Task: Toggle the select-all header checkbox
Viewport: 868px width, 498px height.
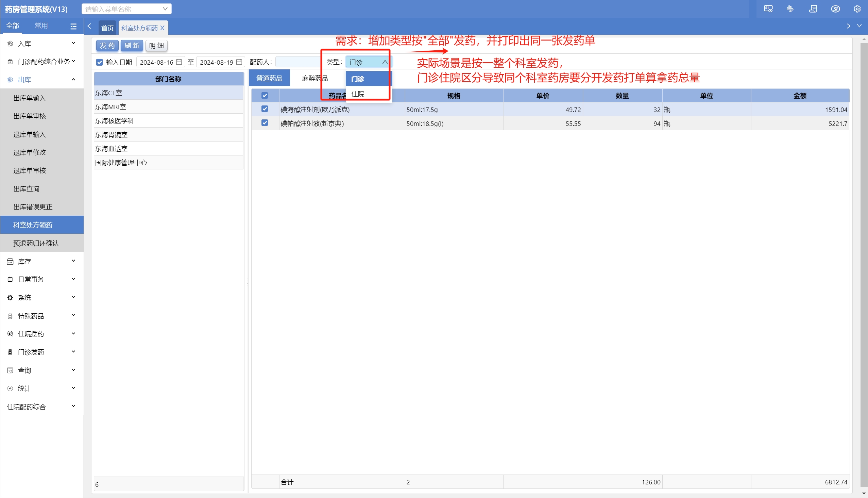Action: pos(265,96)
